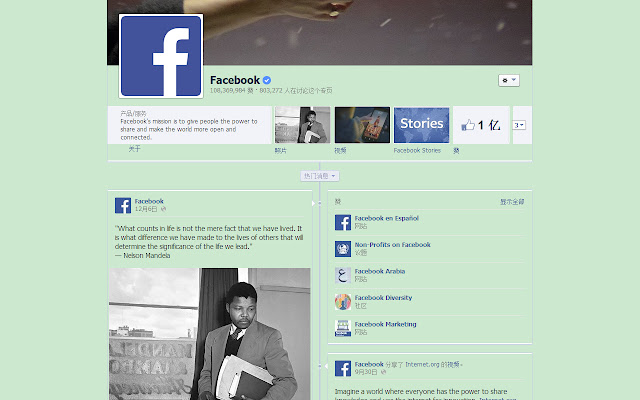
Task: Open the Facebook Stories tab tile
Action: click(x=422, y=125)
